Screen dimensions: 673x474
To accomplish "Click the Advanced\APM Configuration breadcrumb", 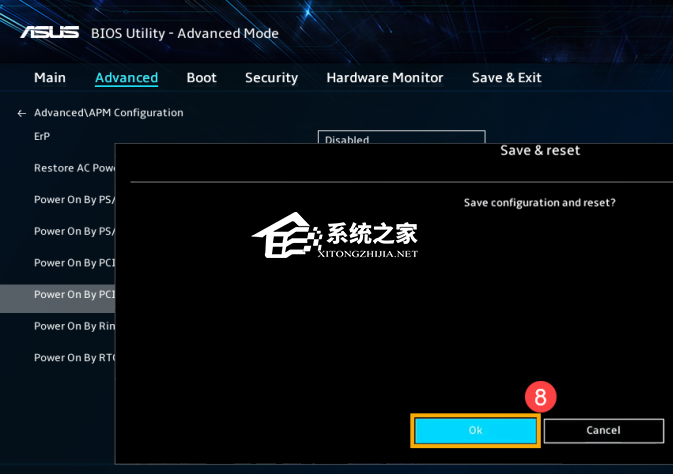I will (109, 113).
